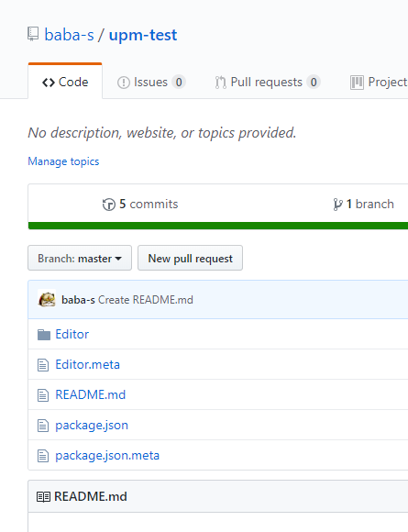Click the Pull requests tab icon

tap(220, 83)
